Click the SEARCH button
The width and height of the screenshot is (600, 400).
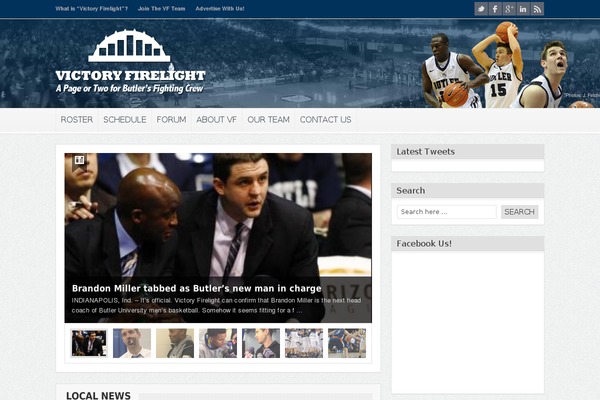[x=519, y=212]
